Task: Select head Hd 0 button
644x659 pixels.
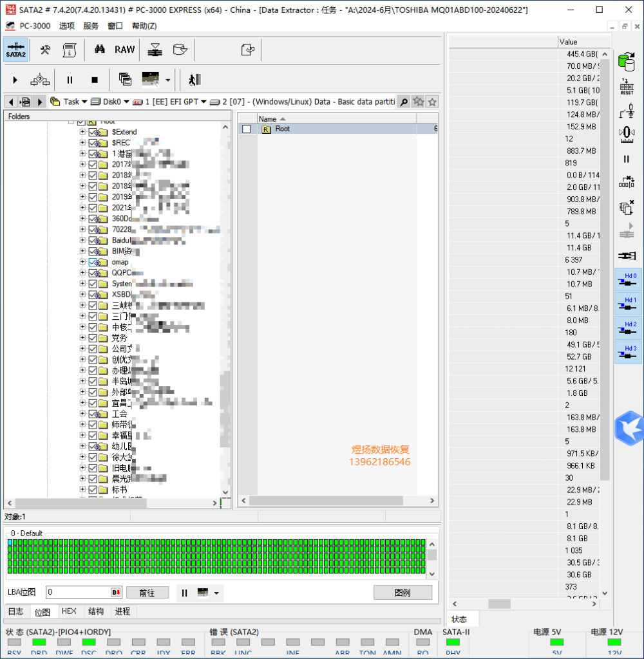Action: coord(628,280)
